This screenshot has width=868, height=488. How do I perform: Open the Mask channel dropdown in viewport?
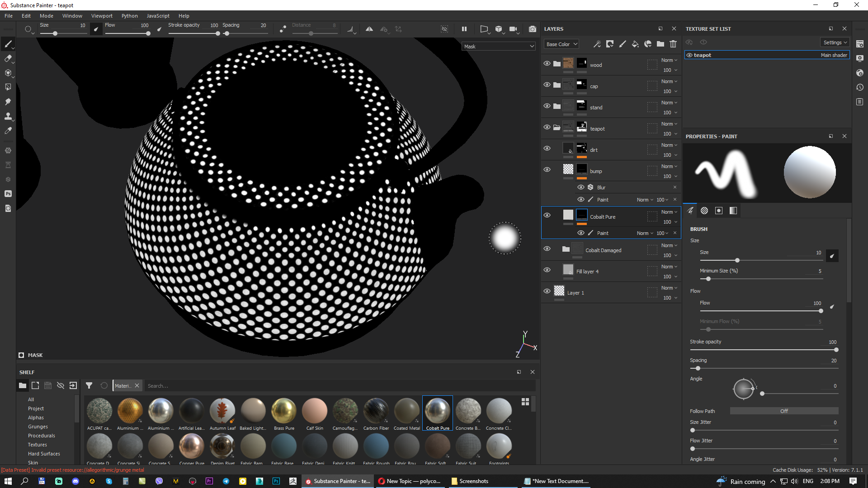(x=498, y=46)
